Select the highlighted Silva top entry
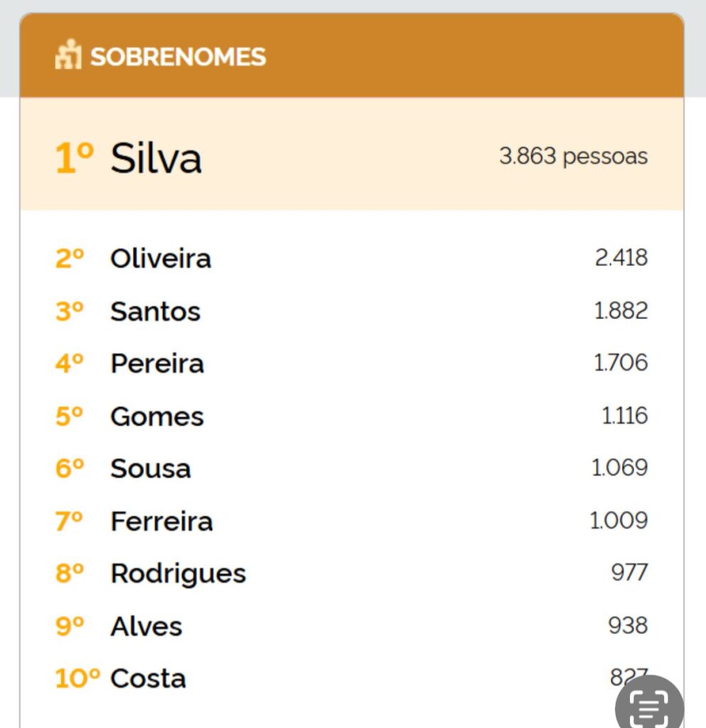Screen dimensions: 706x728 (x=154, y=158)
